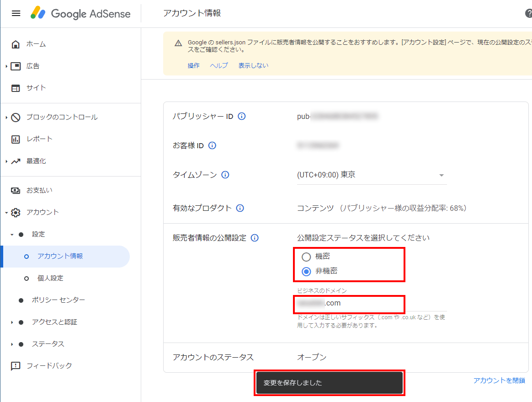
Task: Click the アカウント gear icon
Action: coord(16,213)
